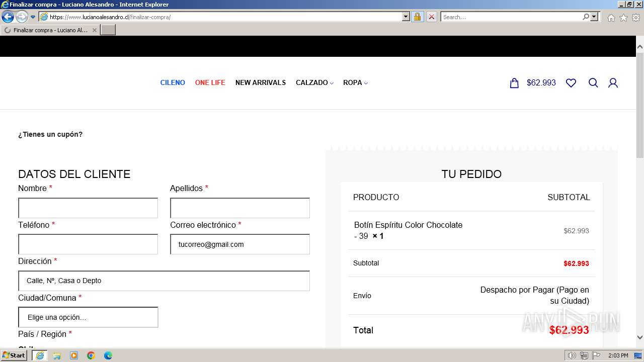Stop loading with the red X button
The width and height of the screenshot is (644, 362).
(x=432, y=17)
